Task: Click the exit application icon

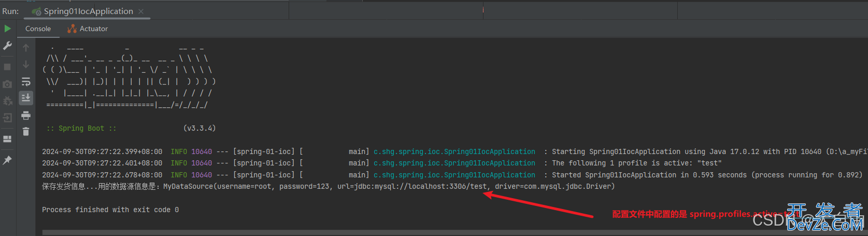Action: tap(7, 118)
